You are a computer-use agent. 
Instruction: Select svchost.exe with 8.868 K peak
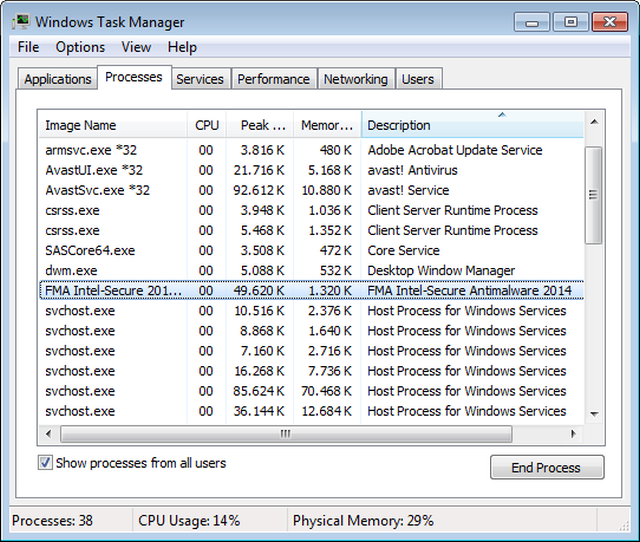pyautogui.click(x=311, y=331)
